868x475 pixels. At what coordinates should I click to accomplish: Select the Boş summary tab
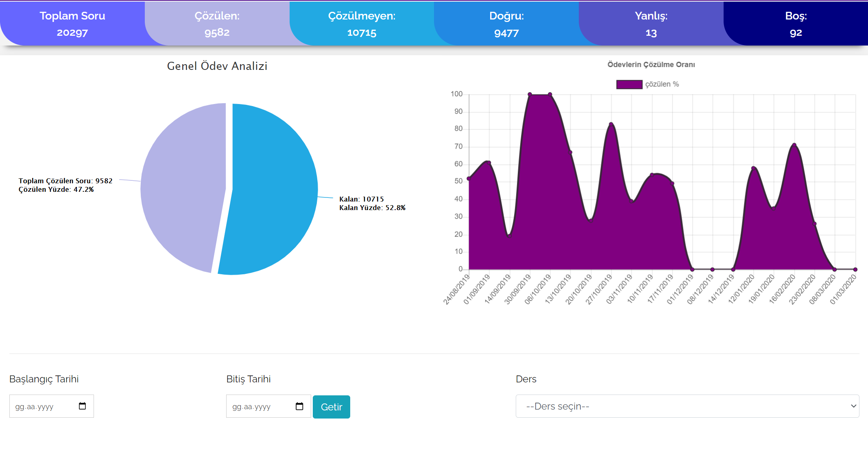(x=796, y=24)
